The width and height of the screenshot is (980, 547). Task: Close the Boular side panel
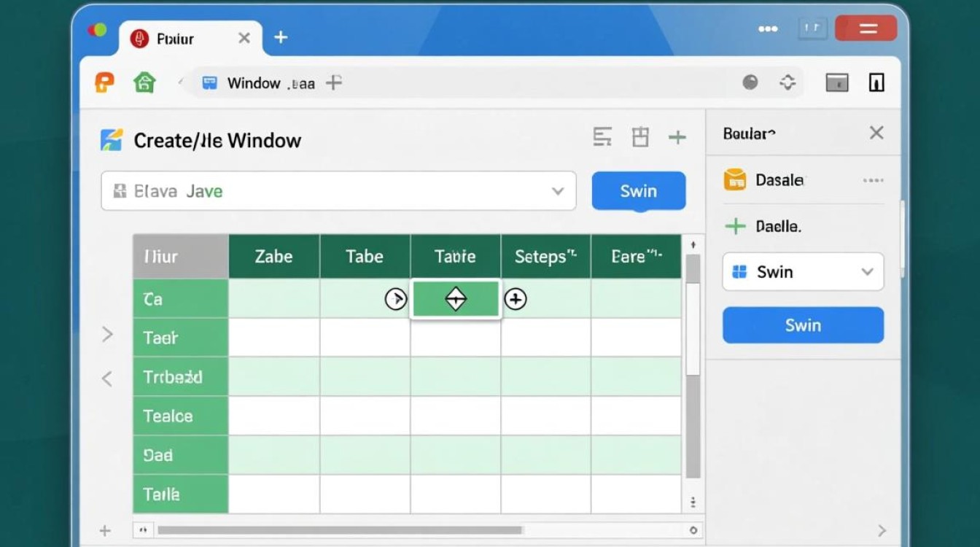[x=876, y=133]
